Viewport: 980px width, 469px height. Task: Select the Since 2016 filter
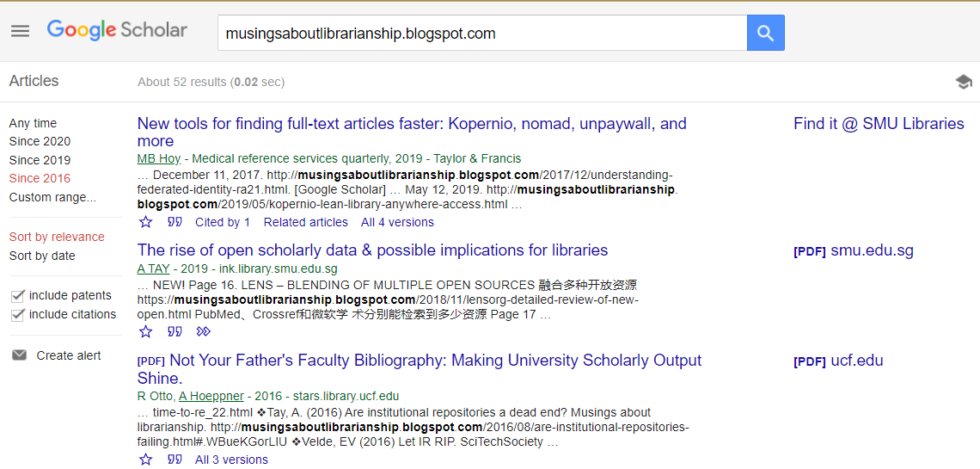pos(40,178)
